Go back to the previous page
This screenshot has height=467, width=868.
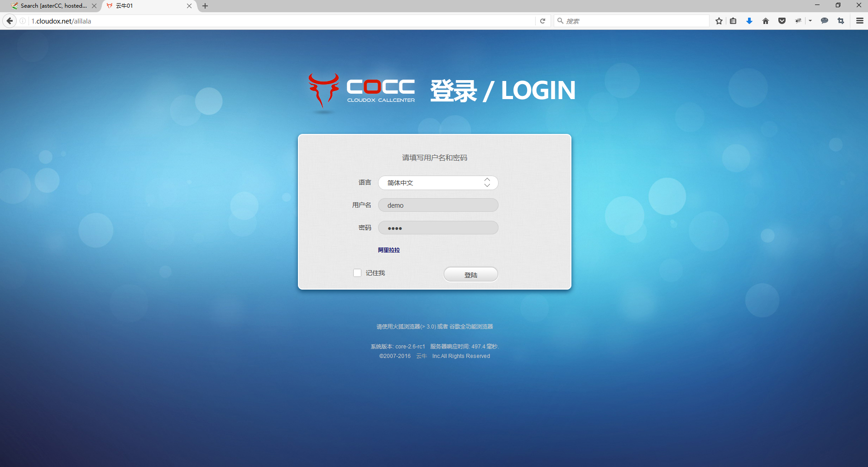(x=10, y=21)
